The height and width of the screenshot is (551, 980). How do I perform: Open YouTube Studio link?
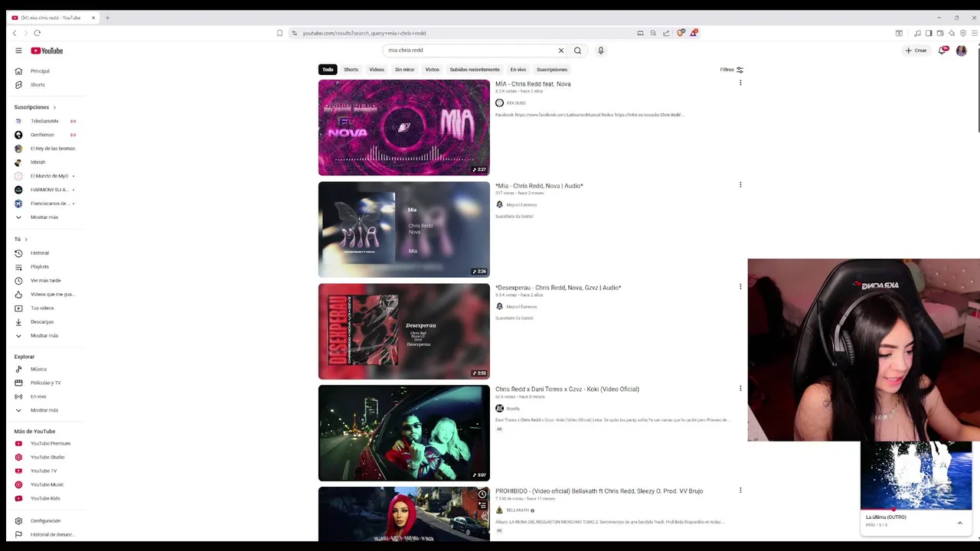pyautogui.click(x=46, y=457)
